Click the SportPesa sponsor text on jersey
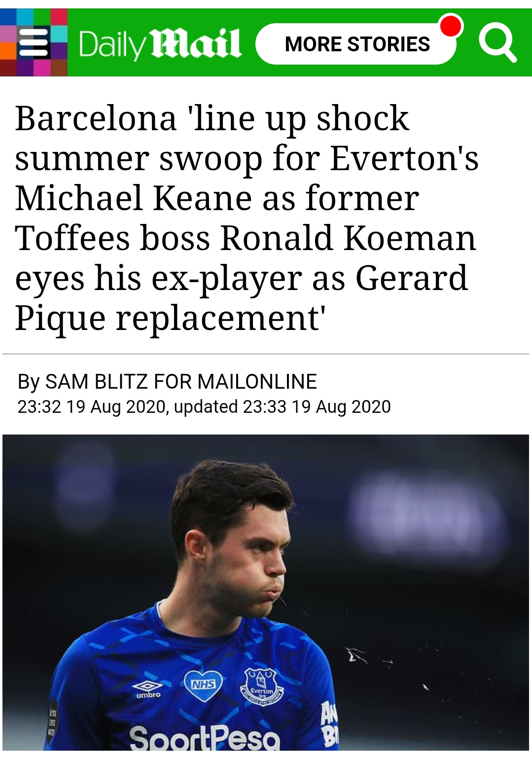The height and width of the screenshot is (764, 532). tap(204, 738)
